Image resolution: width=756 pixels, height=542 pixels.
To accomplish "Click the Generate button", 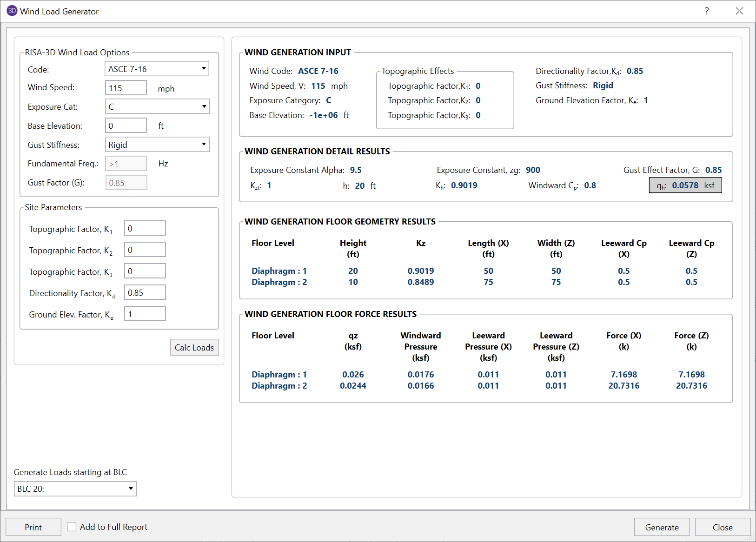I will pos(662,527).
